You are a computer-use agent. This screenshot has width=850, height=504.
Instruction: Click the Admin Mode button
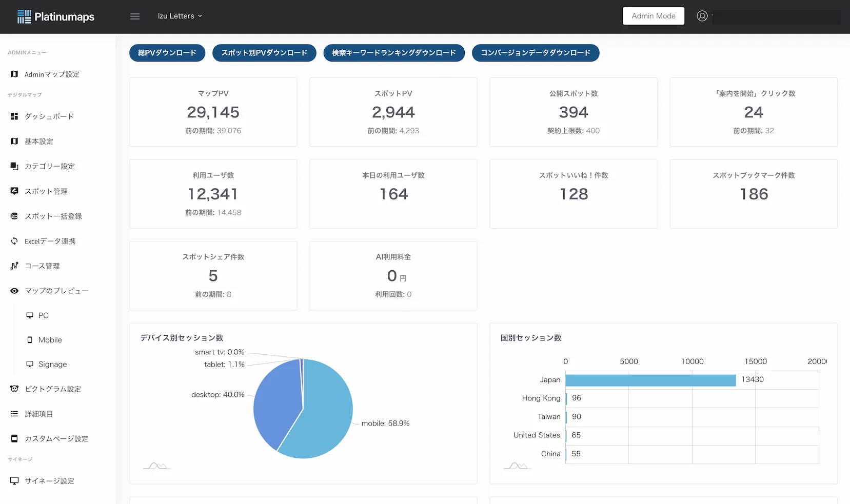click(x=653, y=16)
